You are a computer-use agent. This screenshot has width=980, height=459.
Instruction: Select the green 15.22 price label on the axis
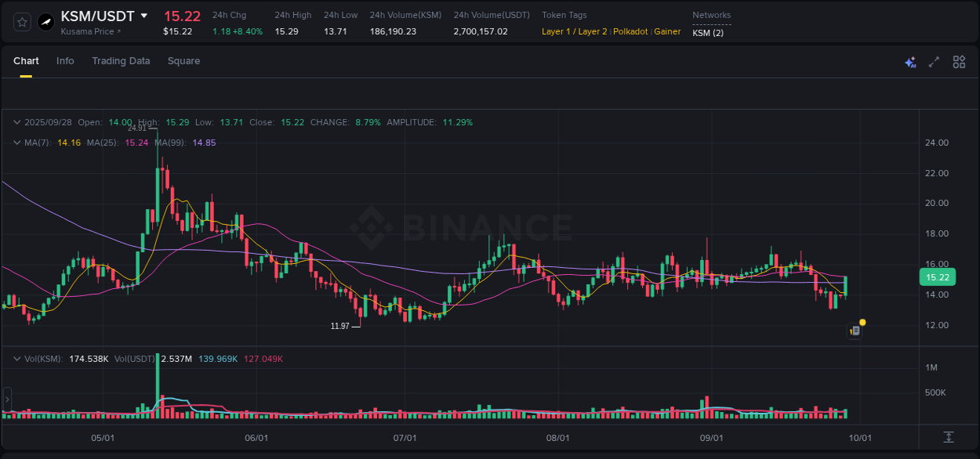(936, 276)
